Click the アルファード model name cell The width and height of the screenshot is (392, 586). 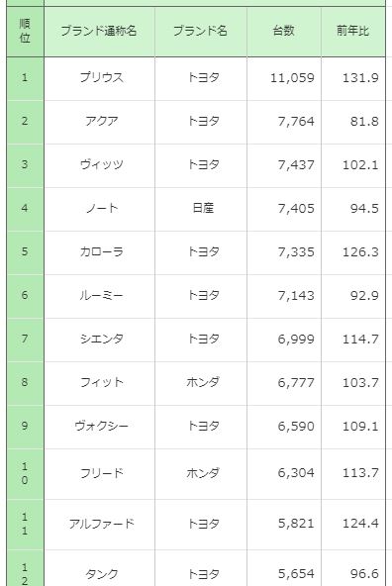(99, 525)
